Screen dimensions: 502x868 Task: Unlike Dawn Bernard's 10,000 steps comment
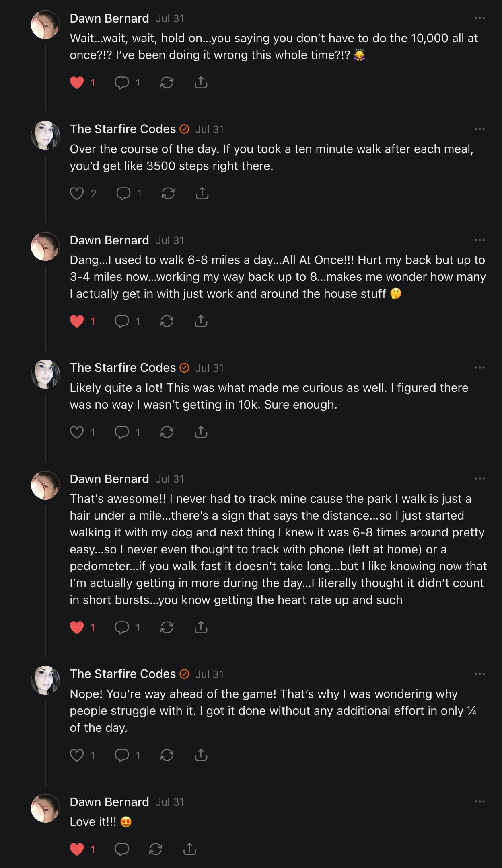coord(77,83)
